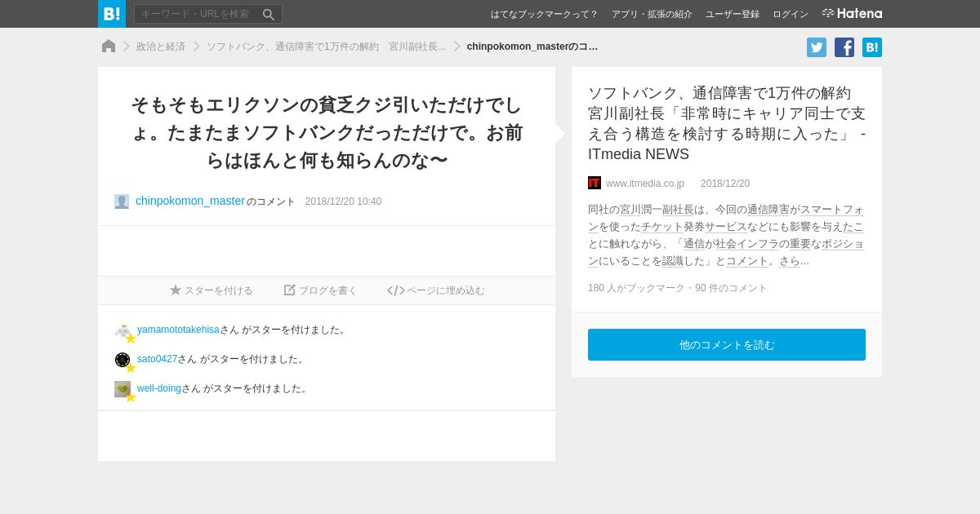Go to home via breadcrumb house icon

pos(109,46)
